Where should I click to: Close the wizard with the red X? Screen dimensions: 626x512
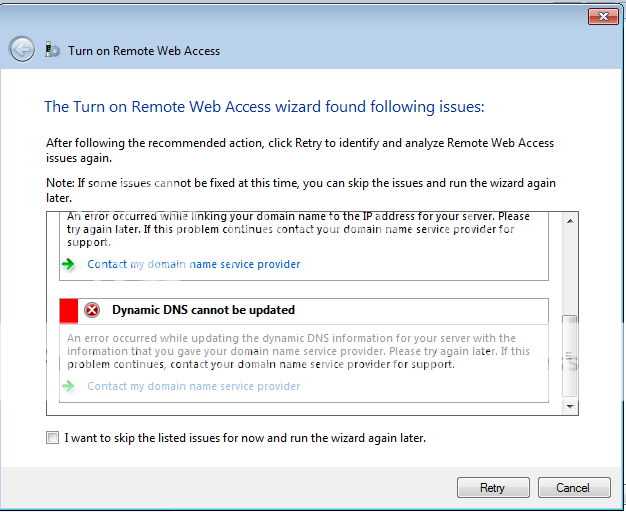point(603,16)
